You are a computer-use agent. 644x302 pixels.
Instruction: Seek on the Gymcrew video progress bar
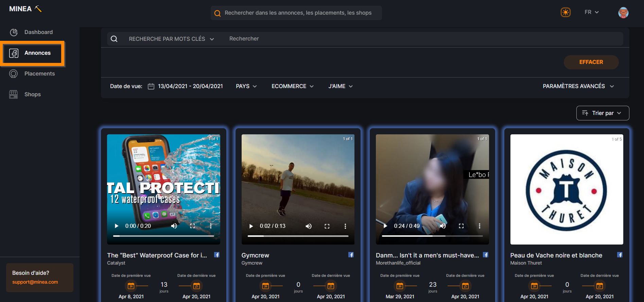(x=298, y=236)
